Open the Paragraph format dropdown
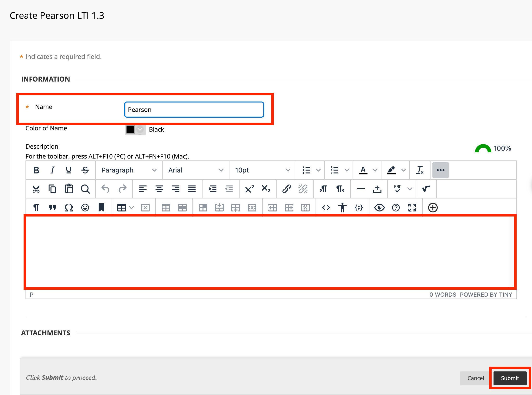Screen dimensions: 532x395 tap(129, 170)
